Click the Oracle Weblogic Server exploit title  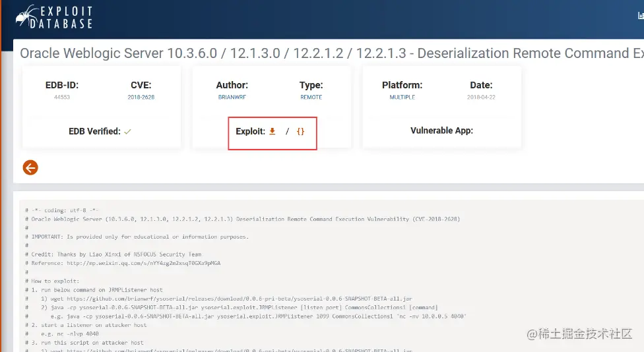[332, 53]
